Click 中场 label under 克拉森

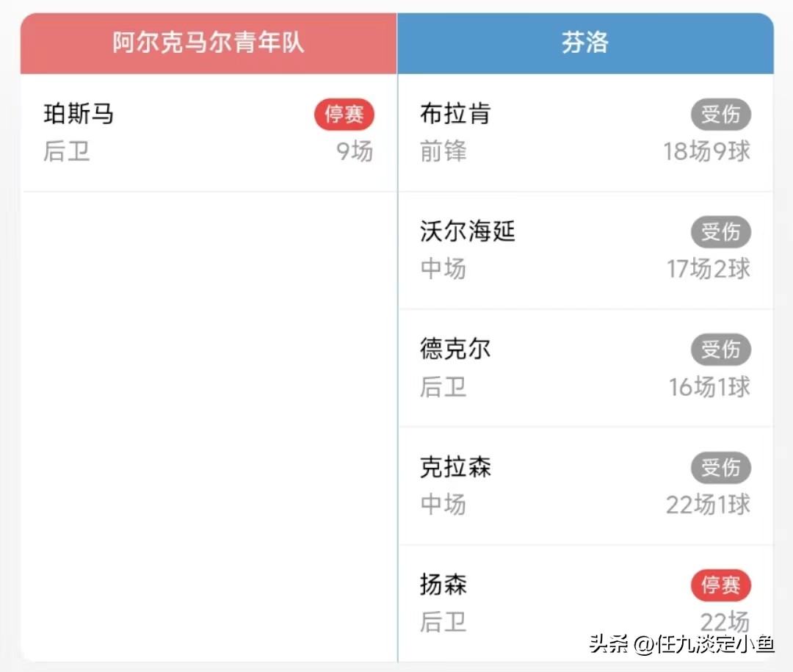[442, 505]
